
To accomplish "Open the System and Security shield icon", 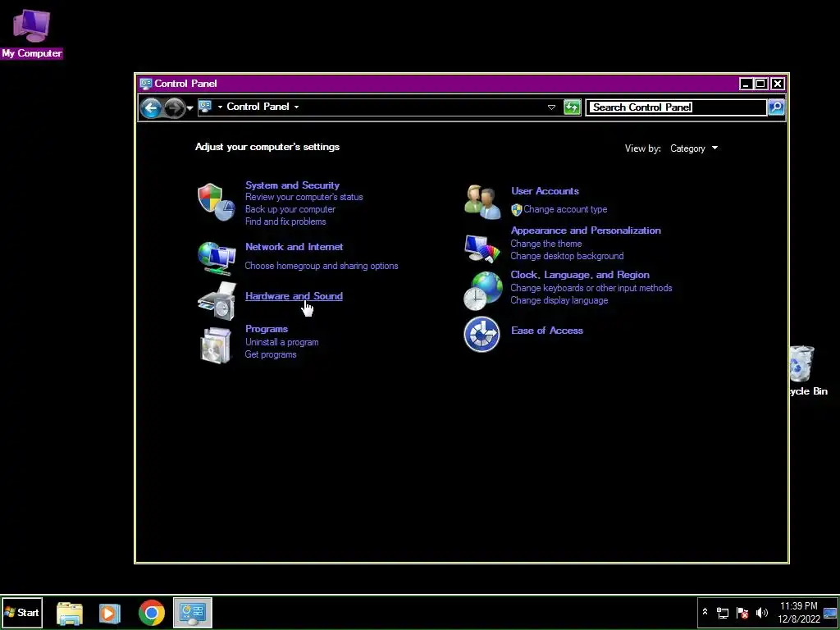I will coord(217,202).
